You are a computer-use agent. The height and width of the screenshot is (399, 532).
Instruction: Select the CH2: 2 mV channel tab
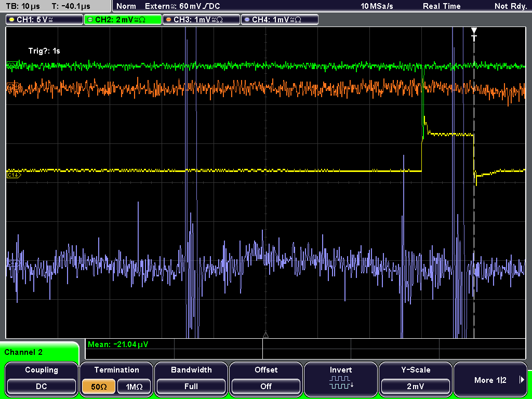[x=123, y=20]
